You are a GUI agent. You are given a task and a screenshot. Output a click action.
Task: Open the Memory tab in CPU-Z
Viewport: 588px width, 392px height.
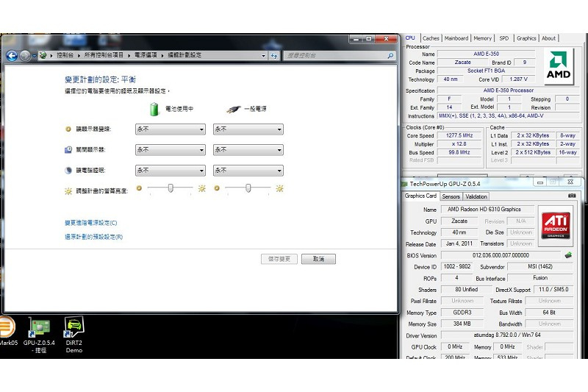click(x=483, y=38)
